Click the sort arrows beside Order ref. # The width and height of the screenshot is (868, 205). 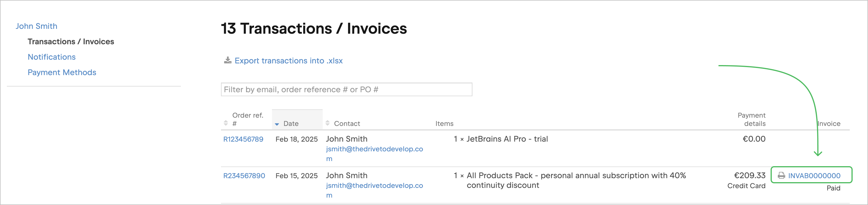(226, 123)
